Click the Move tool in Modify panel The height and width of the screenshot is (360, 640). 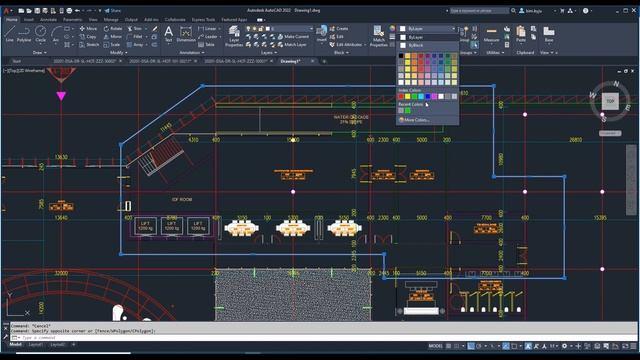88,29
